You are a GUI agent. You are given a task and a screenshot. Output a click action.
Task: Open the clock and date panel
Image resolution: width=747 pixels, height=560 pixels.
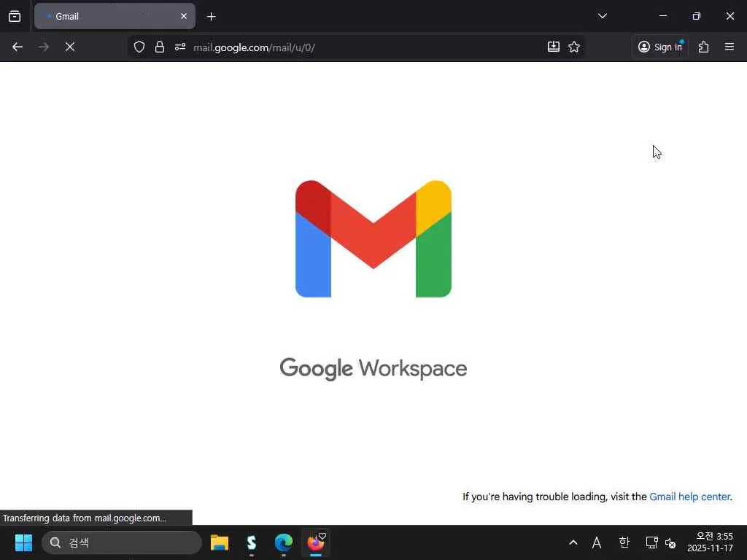click(710, 542)
